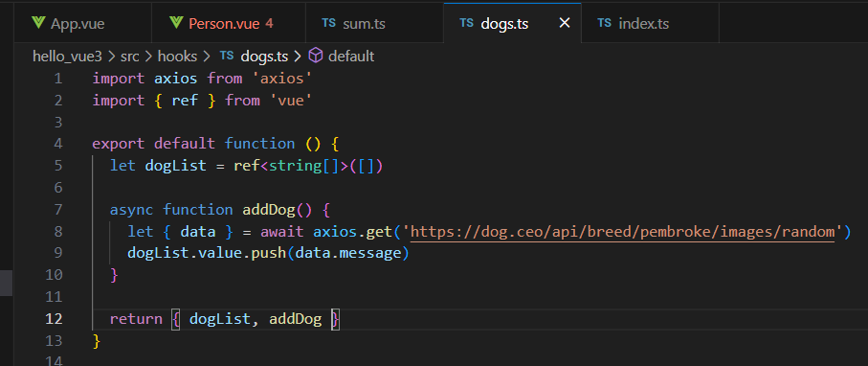Image resolution: width=868 pixels, height=366 pixels.
Task: Click the cube symbol icon in breadcrumb
Action: point(316,56)
